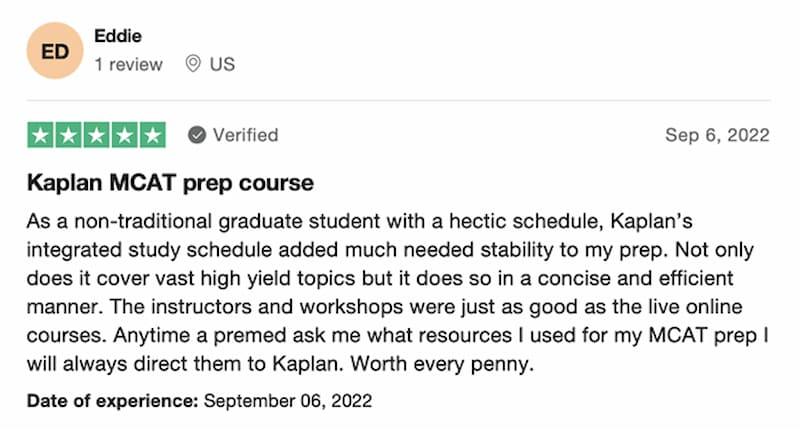The image size is (800, 429).
Task: Click the 'Worth every penny.' sentence
Action: (442, 364)
